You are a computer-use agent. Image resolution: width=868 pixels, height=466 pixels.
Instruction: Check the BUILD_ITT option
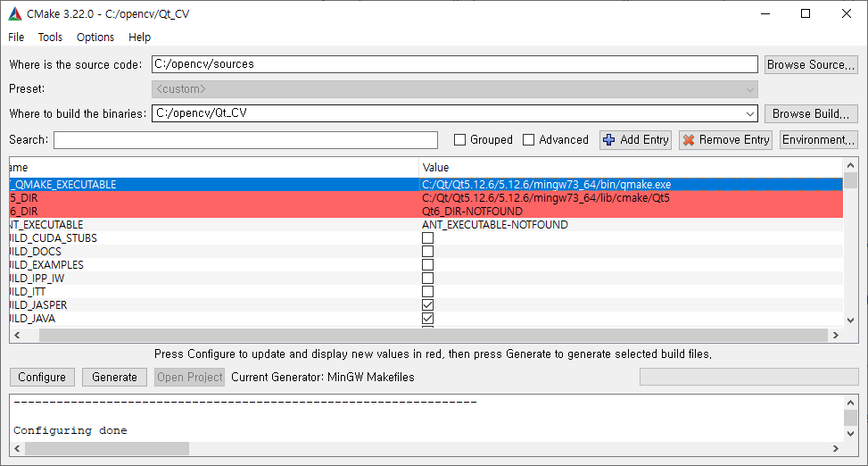tap(427, 291)
